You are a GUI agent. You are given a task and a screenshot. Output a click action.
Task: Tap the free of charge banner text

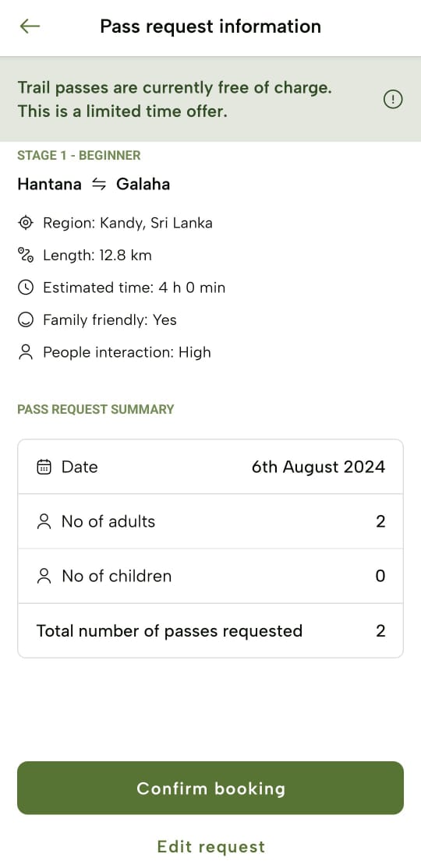click(x=175, y=100)
